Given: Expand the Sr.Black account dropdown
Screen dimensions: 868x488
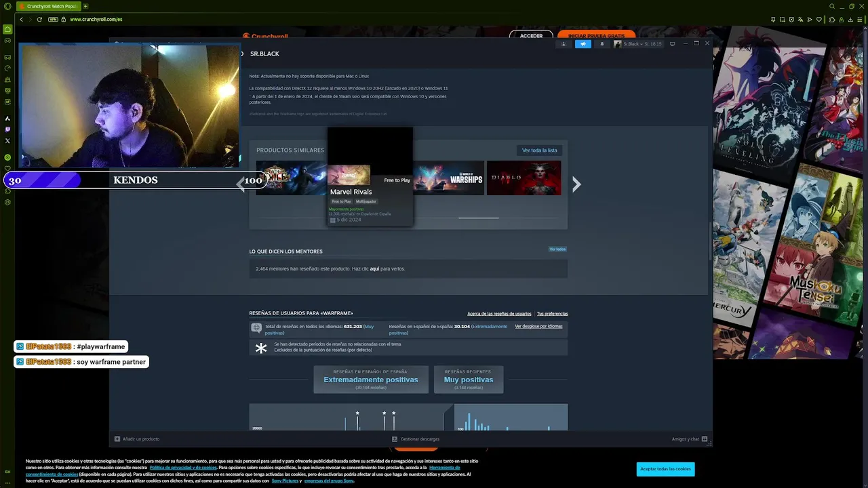Looking at the screenshot, I should 638,44.
